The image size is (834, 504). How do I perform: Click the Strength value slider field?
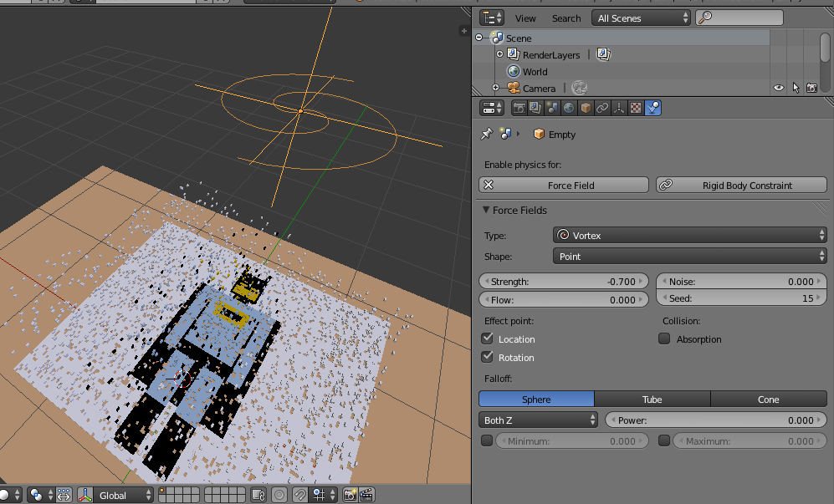[564, 281]
